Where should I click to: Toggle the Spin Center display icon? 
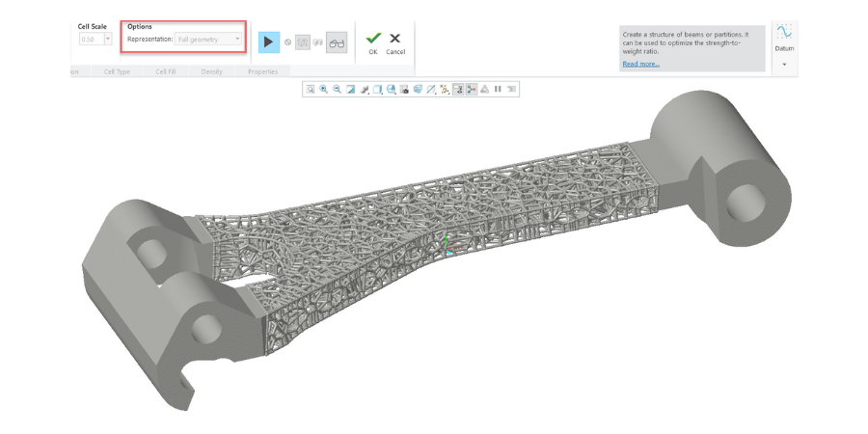[472, 89]
